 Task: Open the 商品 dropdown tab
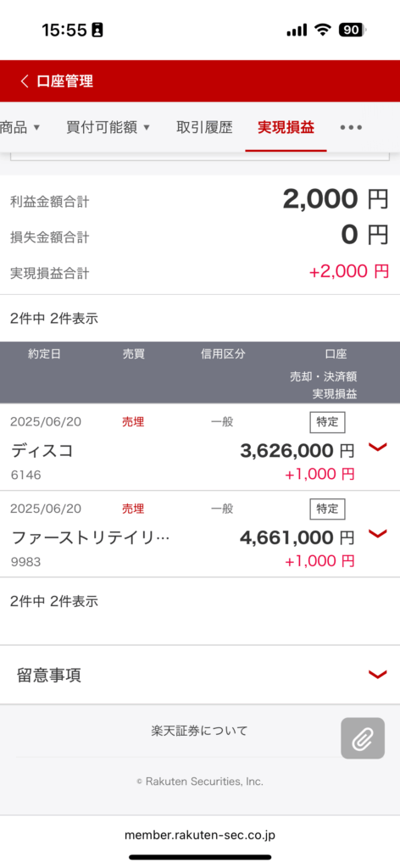20,128
